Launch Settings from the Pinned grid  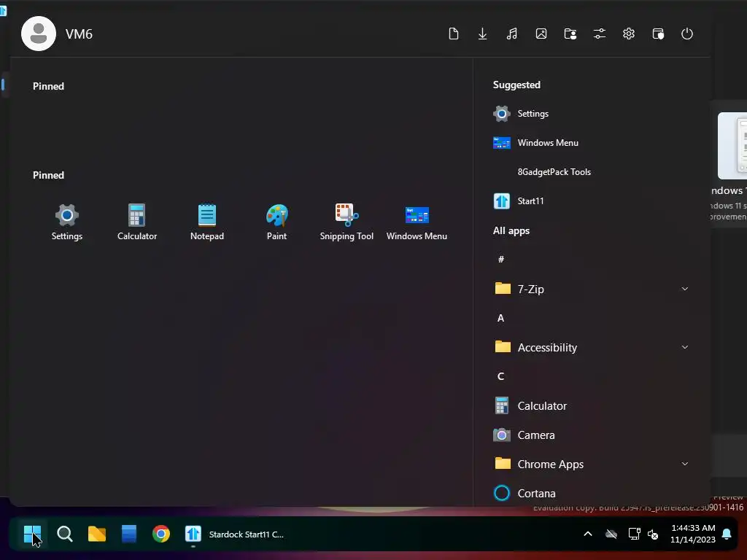coord(66,222)
